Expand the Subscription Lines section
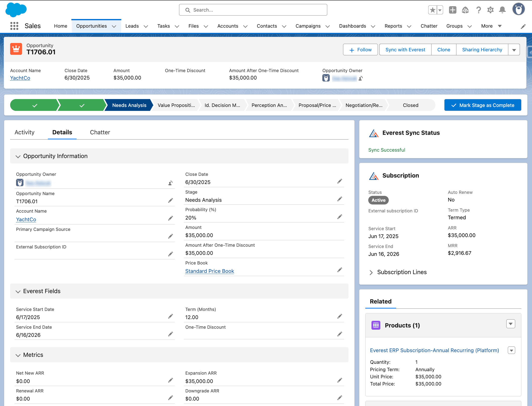The width and height of the screenshot is (532, 406). click(x=371, y=272)
